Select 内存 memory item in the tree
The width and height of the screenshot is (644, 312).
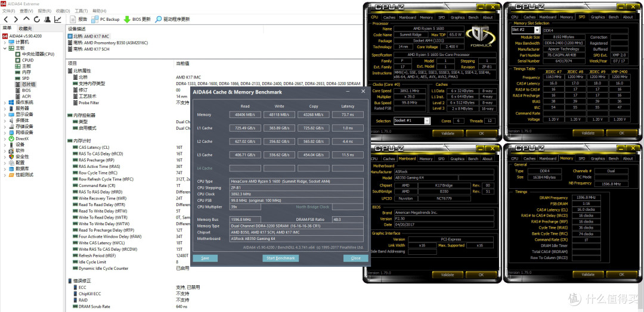pos(23,71)
